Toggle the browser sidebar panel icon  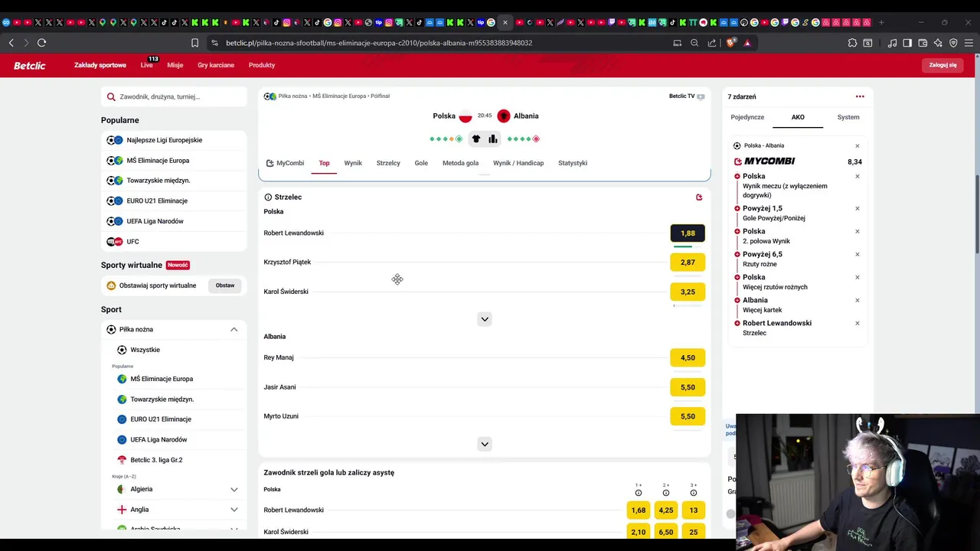tap(907, 43)
